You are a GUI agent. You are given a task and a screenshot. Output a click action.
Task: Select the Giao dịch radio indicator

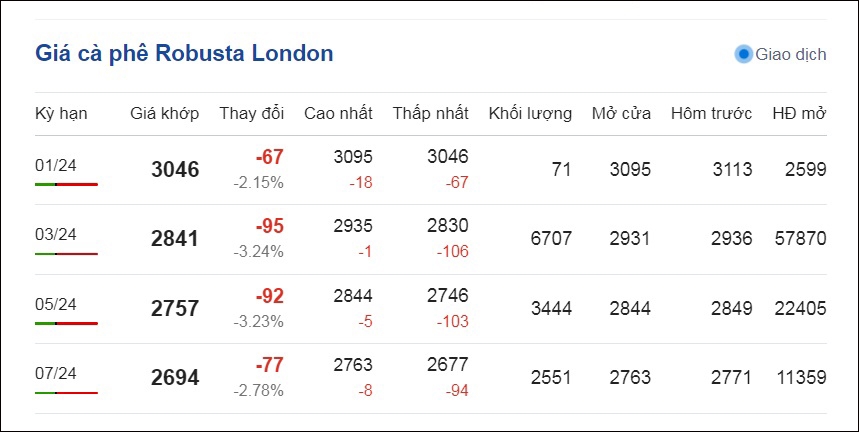click(x=743, y=54)
